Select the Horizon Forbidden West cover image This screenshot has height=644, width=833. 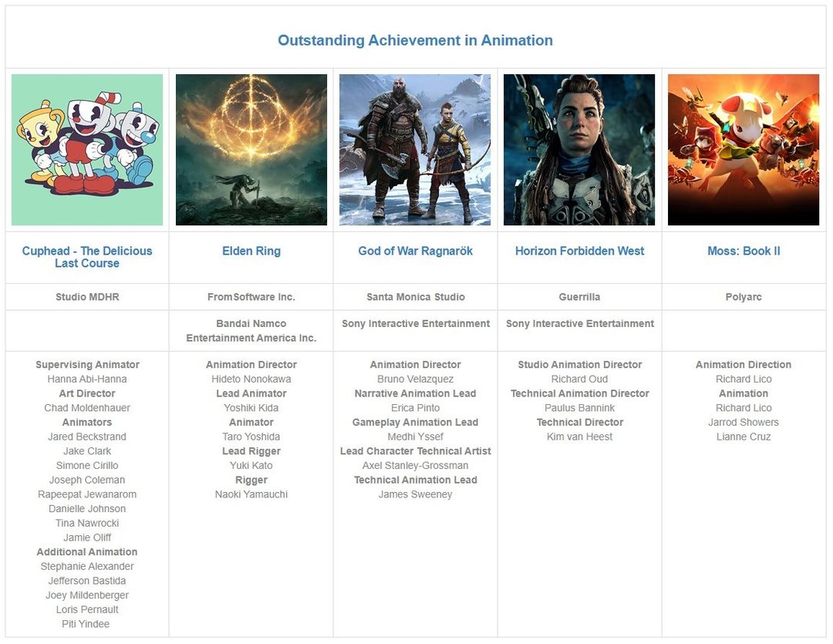(x=579, y=150)
